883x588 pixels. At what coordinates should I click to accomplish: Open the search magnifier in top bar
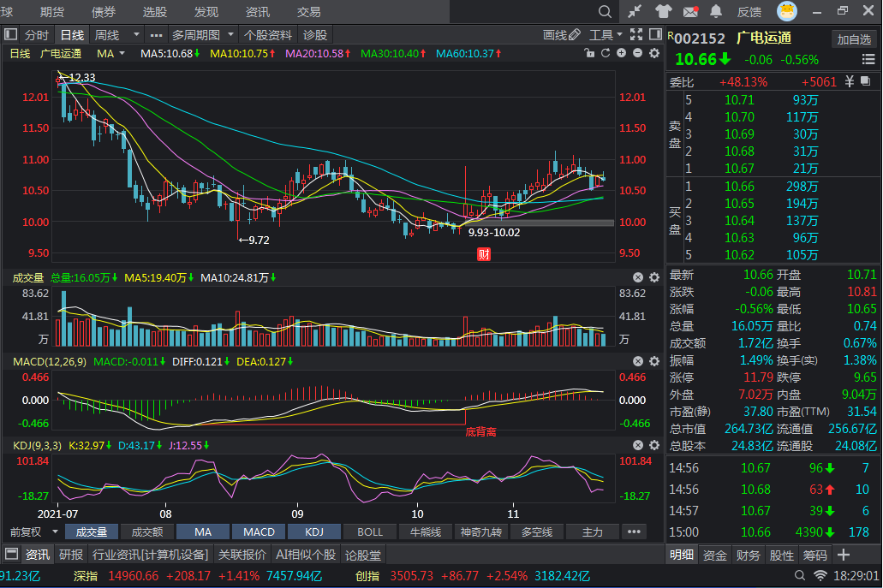coord(606,12)
